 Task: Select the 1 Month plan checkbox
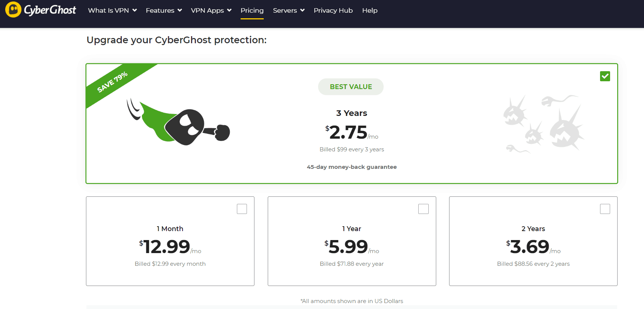pyautogui.click(x=242, y=209)
